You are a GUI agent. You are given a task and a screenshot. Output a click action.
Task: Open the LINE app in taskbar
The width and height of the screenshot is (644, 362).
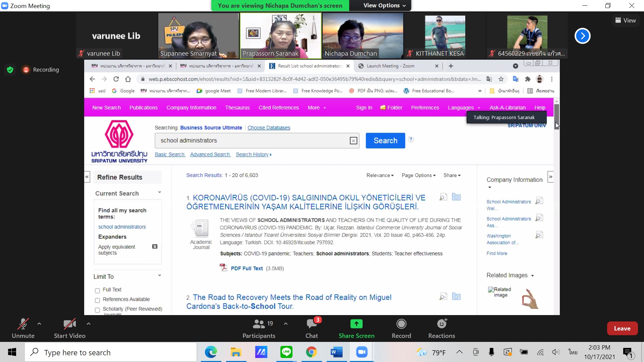(286, 352)
